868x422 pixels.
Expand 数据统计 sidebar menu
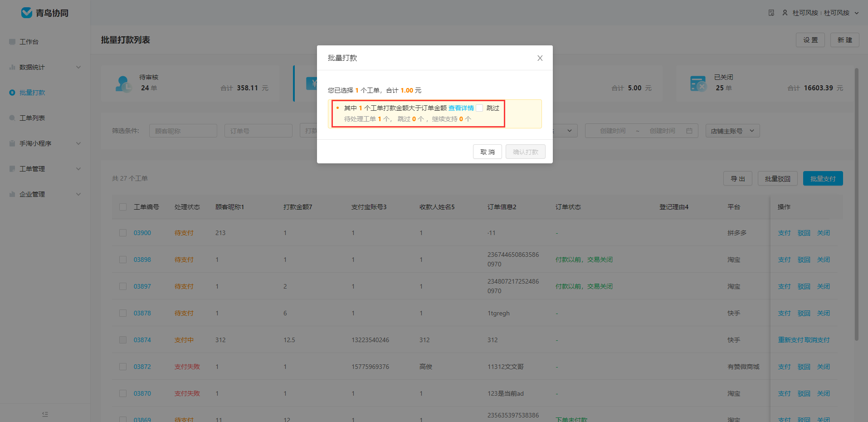45,67
